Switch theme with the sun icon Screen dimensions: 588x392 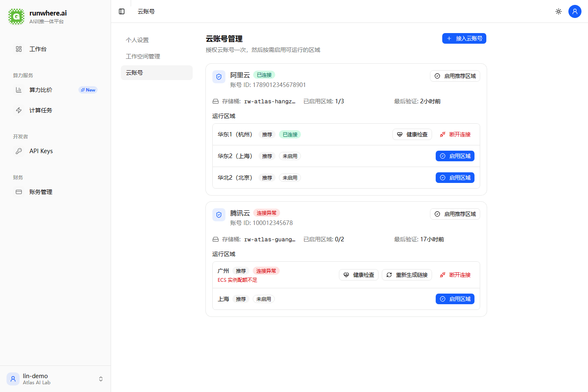[x=559, y=11]
